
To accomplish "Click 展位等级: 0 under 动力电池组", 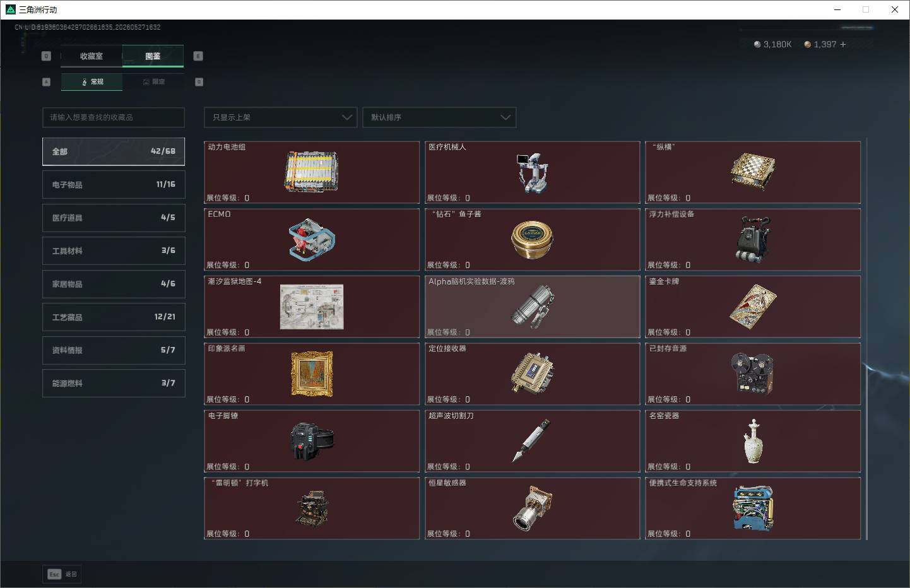I will [228, 198].
